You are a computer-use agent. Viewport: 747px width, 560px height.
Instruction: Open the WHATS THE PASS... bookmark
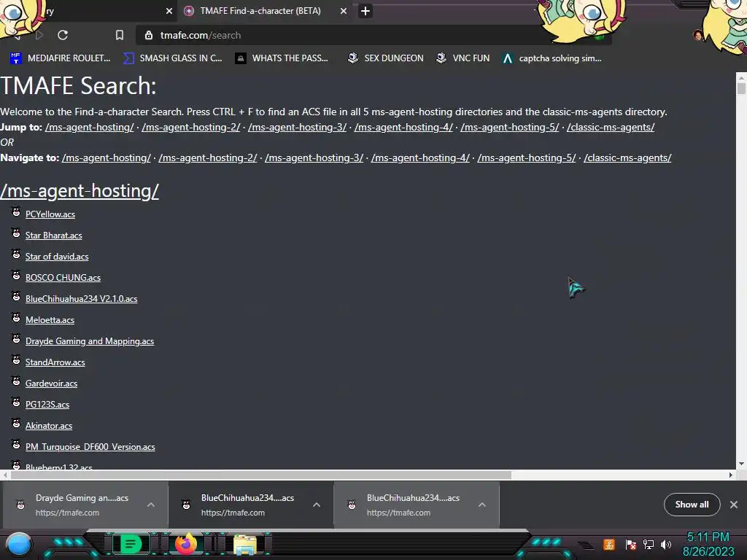click(282, 58)
